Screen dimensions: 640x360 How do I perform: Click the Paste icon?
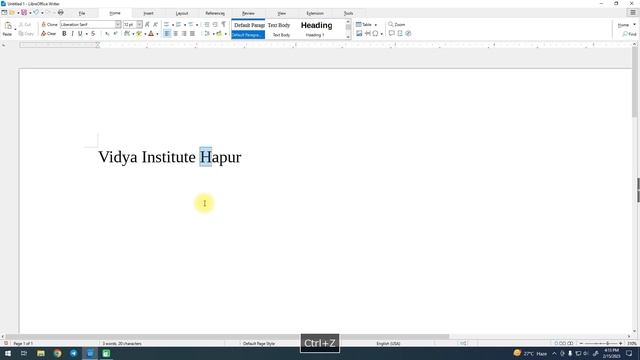(x=8, y=26)
